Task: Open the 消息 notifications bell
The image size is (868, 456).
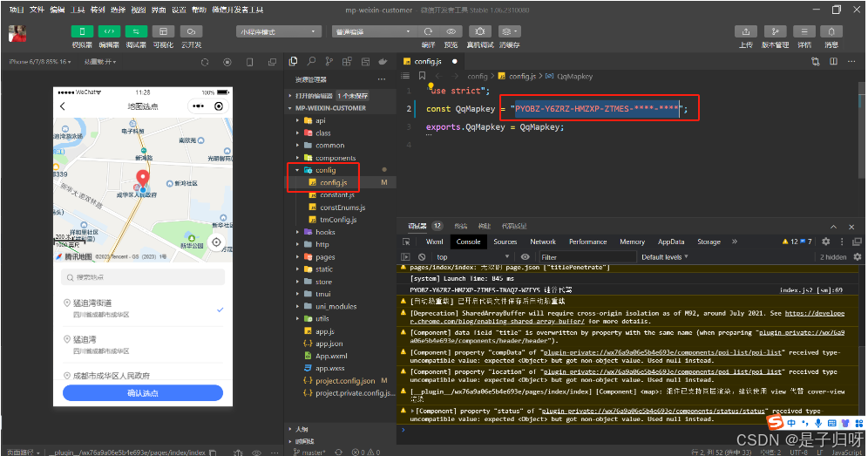Action: [831, 31]
